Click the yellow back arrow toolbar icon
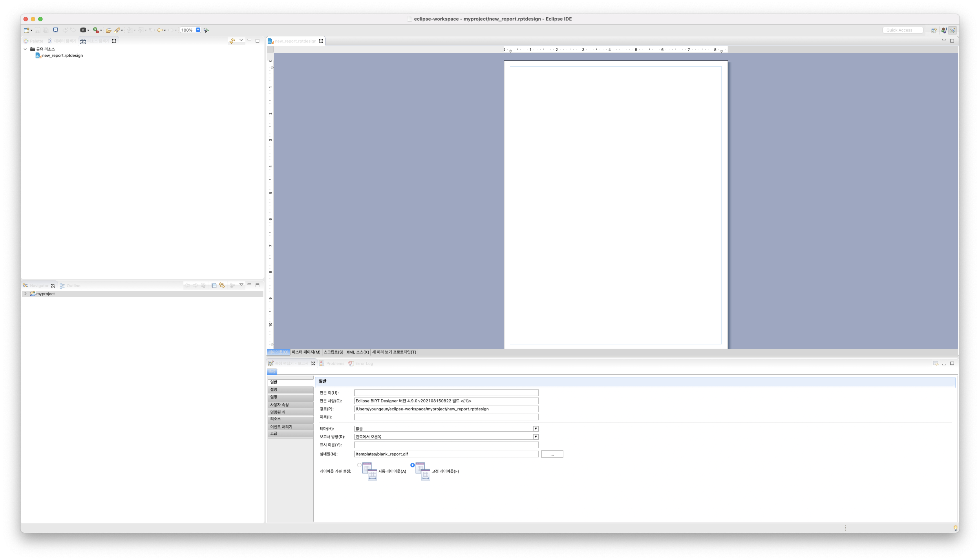 [160, 30]
